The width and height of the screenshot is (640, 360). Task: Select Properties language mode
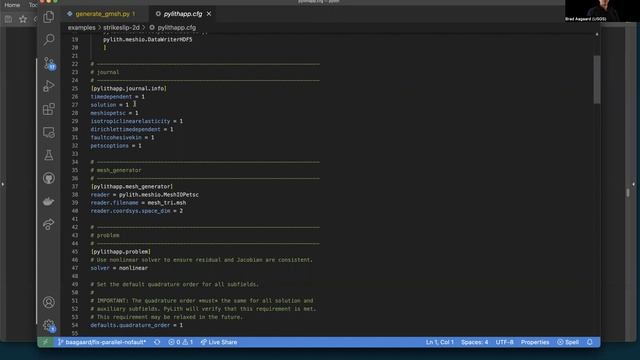click(535, 342)
